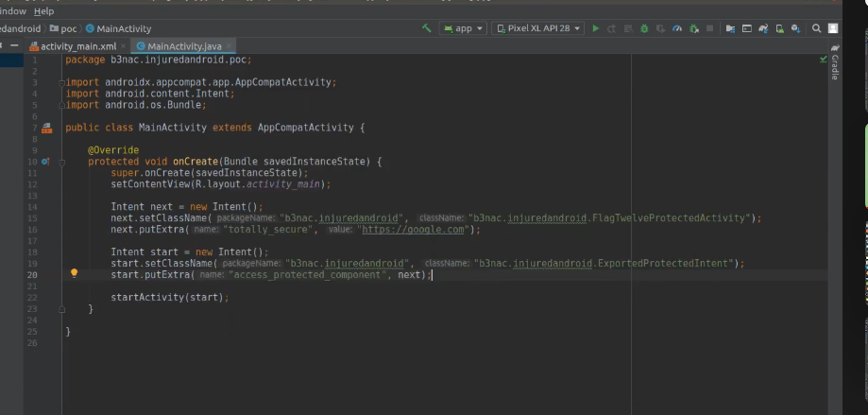Viewport: 868px width, 415px height.
Task: Collapse project panel with the minus icon
Action: [14, 46]
